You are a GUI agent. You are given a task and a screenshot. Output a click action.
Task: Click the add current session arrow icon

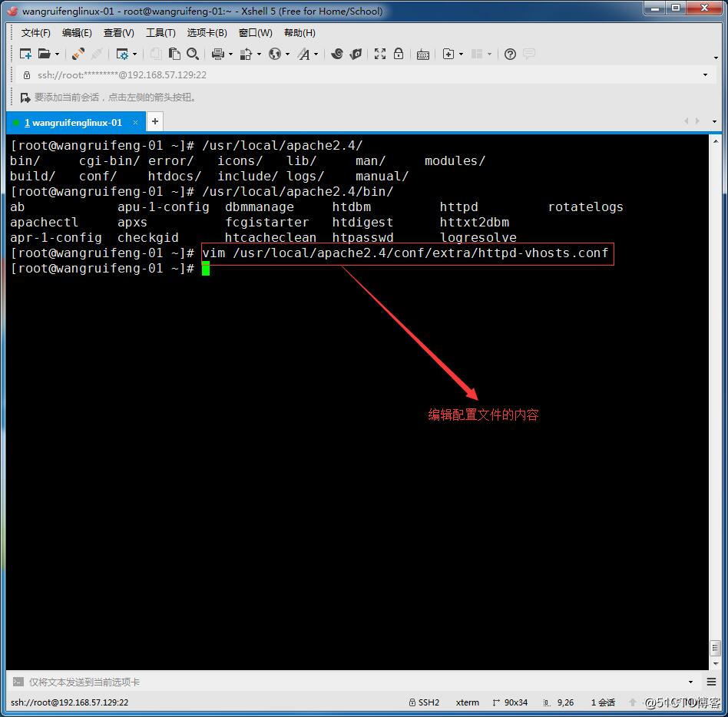point(25,97)
